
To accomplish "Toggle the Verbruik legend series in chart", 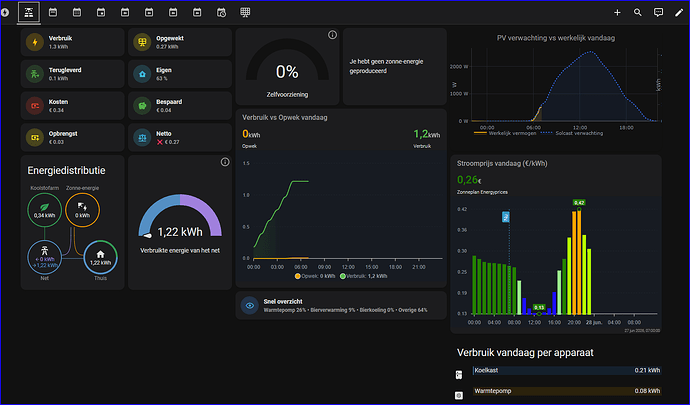I will 363,276.
